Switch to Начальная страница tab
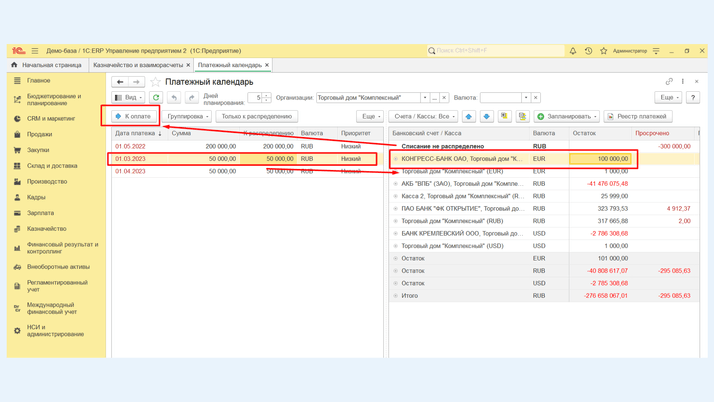This screenshot has height=402, width=714. pos(47,65)
